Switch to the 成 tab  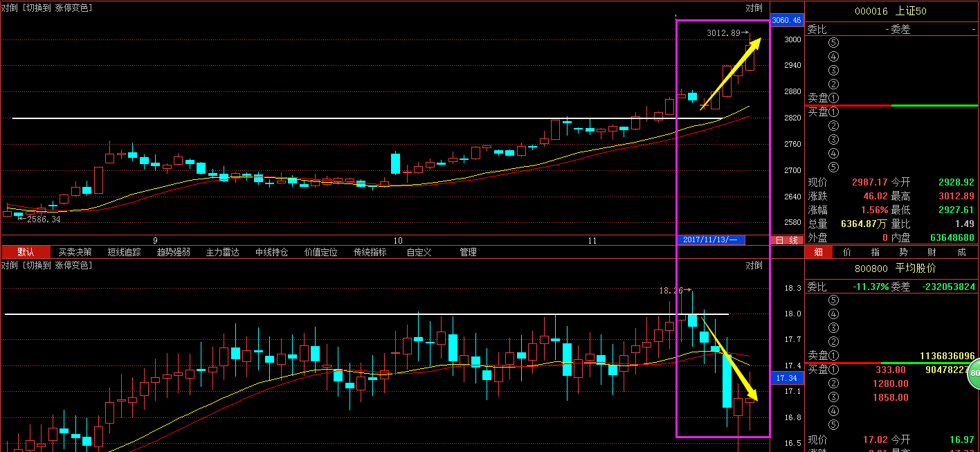click(961, 252)
